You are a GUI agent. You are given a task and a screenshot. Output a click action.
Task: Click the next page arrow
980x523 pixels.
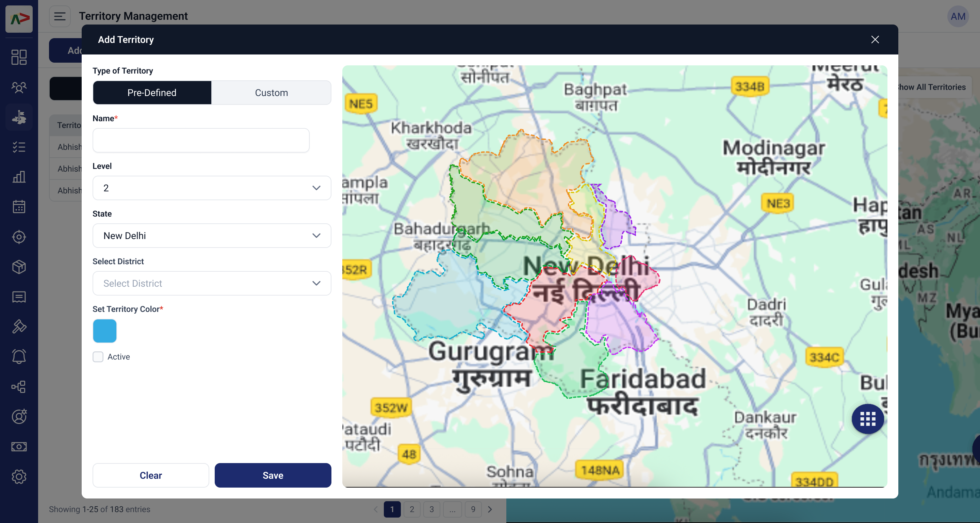[x=490, y=509]
